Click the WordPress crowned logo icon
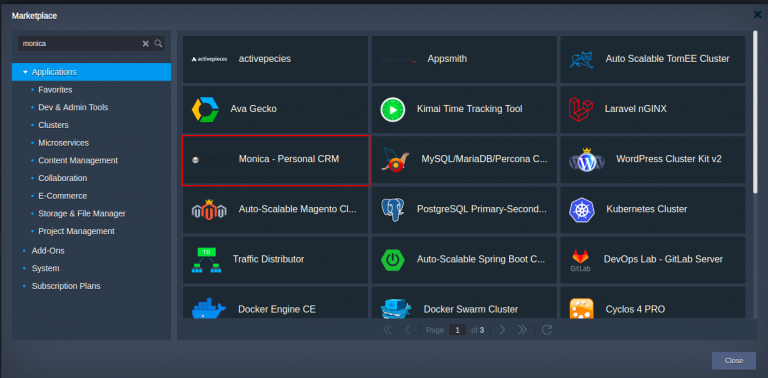The height and width of the screenshot is (378, 768). 586,160
